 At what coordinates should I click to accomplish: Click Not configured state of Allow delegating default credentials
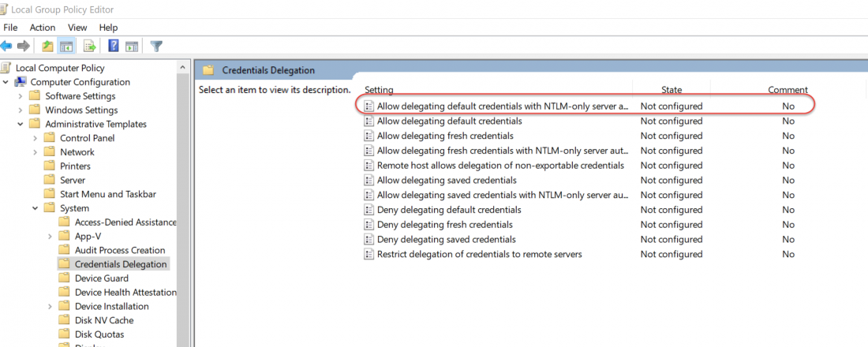point(672,121)
